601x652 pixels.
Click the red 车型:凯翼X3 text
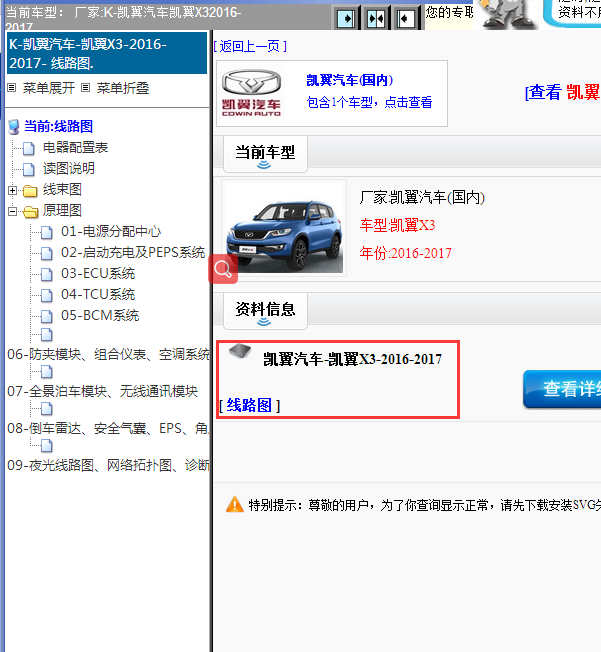coord(397,225)
